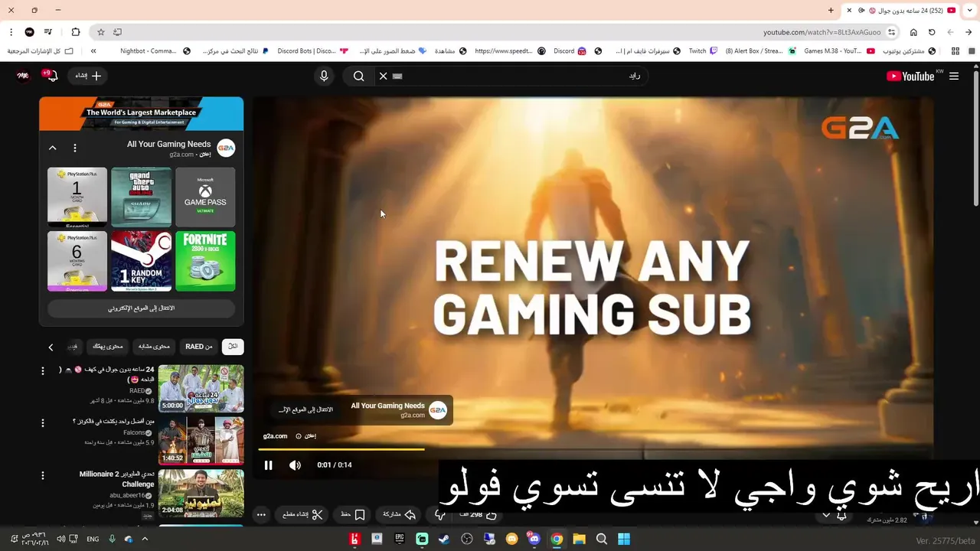Open options for the RAED suggested video
The image size is (980, 551).
click(x=43, y=371)
